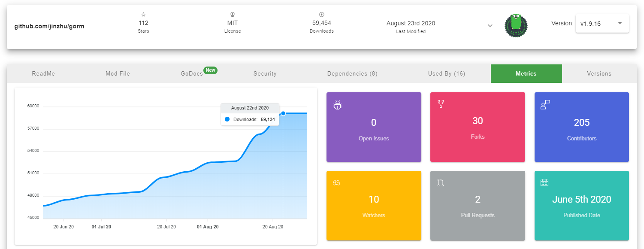The height and width of the screenshot is (249, 644).
Task: Click the binoculars icon on Watchers card
Action: (x=336, y=182)
